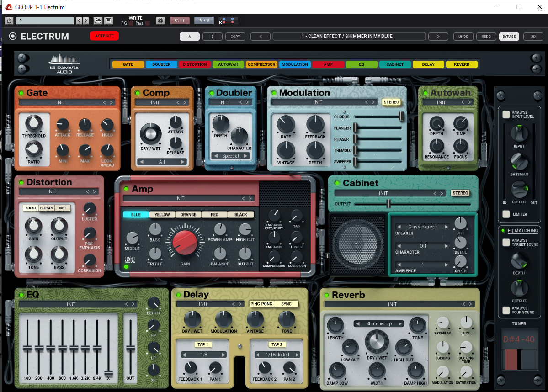Image resolution: width=548 pixels, height=392 pixels.
Task: Save preset with floppy disk icon
Action: click(108, 21)
